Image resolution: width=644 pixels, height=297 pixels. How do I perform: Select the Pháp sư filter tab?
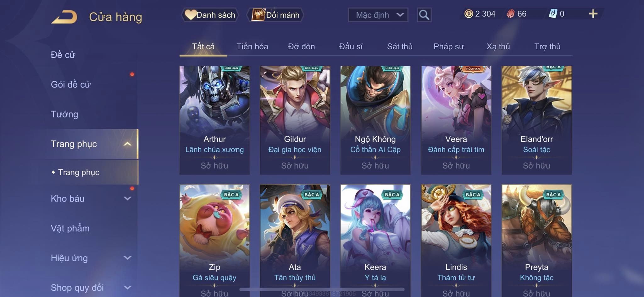pos(449,46)
